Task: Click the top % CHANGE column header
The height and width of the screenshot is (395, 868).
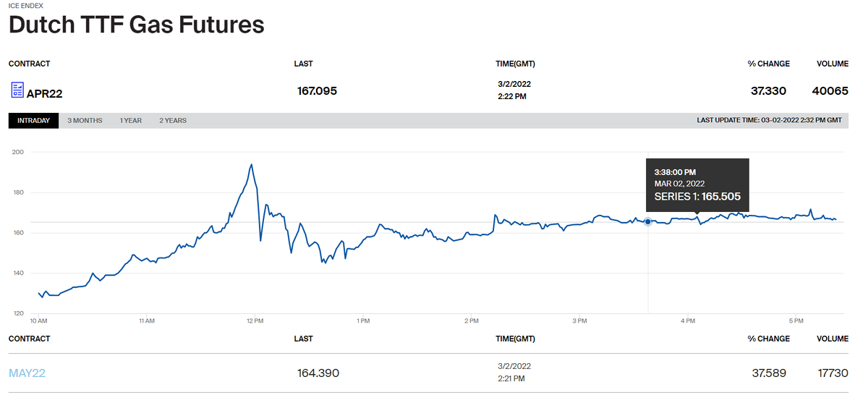Action: (x=769, y=64)
